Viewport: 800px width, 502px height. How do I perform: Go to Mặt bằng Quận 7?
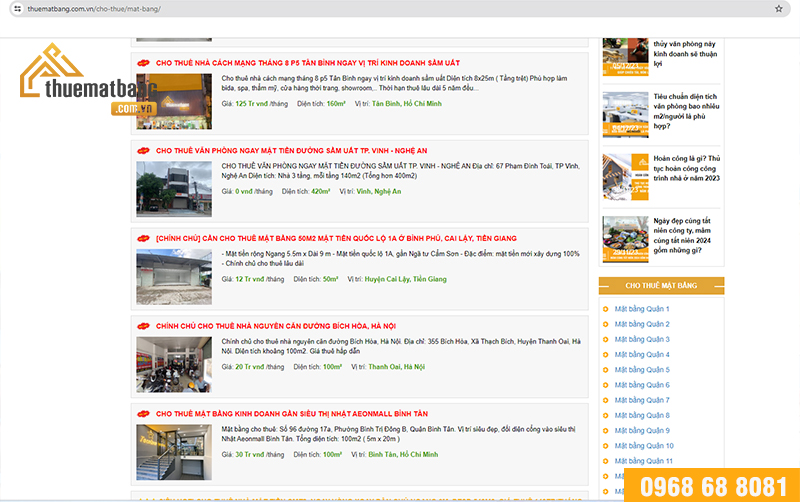click(642, 400)
